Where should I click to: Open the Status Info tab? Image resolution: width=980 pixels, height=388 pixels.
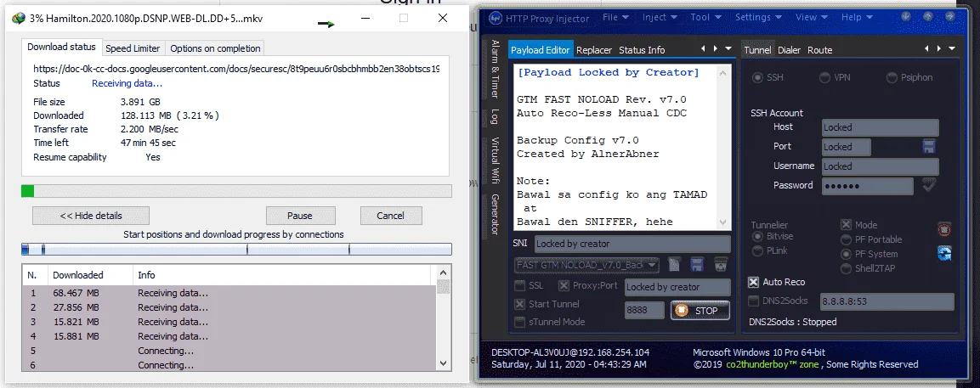tap(642, 50)
